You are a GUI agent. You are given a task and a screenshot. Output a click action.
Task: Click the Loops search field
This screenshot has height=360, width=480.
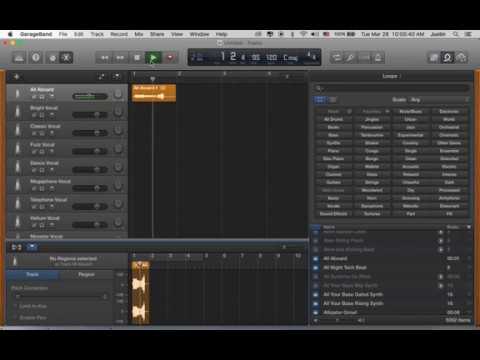point(391,88)
